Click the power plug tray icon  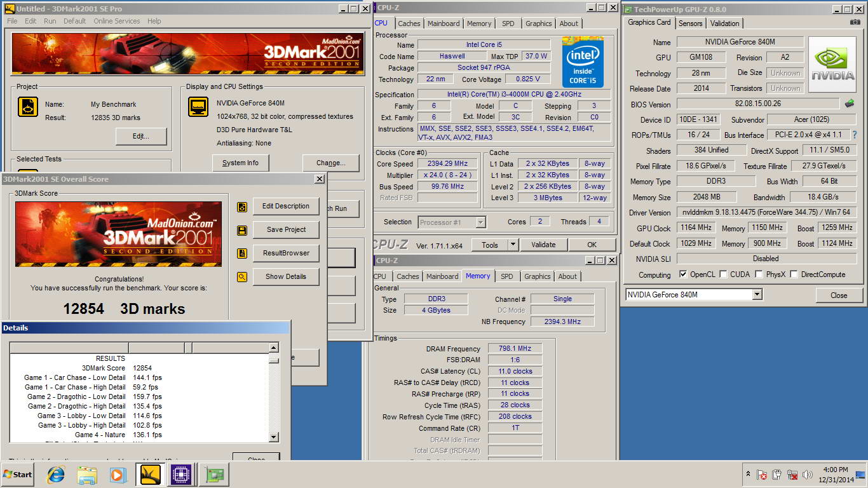click(777, 475)
